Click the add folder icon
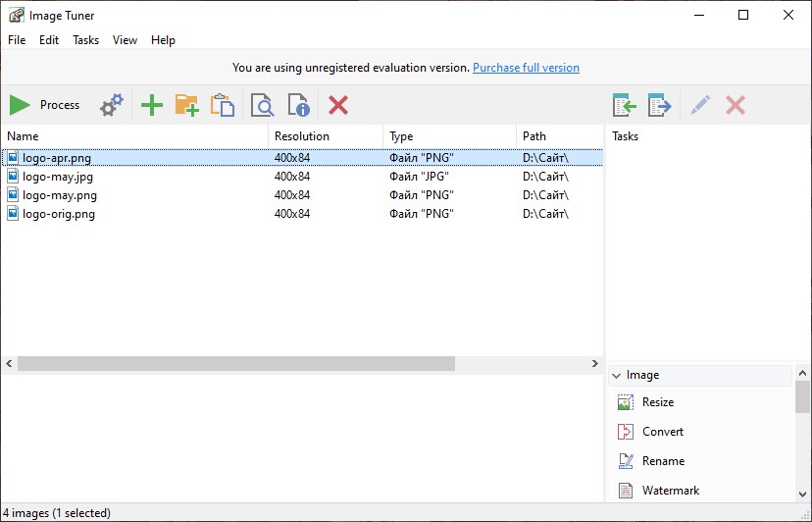812x522 pixels. pos(186,105)
